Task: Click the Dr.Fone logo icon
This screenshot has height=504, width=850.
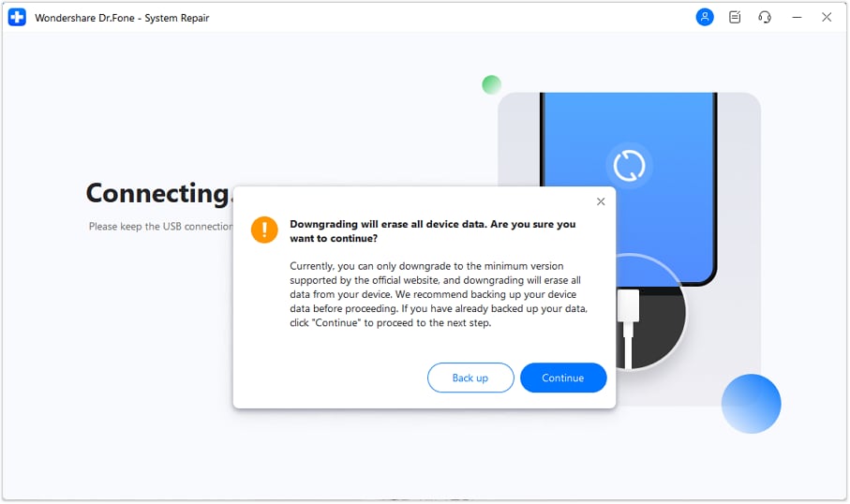Action: pyautogui.click(x=17, y=18)
